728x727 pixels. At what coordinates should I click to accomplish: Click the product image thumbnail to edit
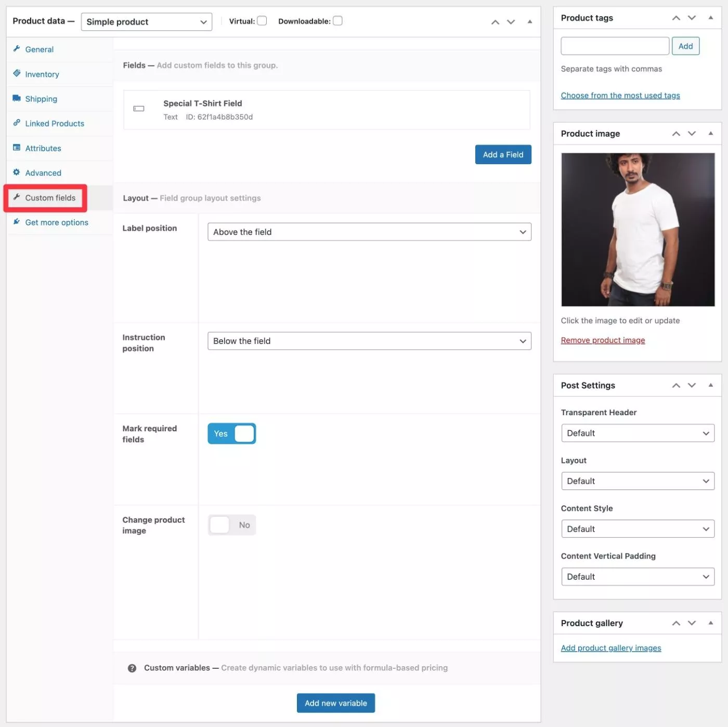tap(638, 229)
